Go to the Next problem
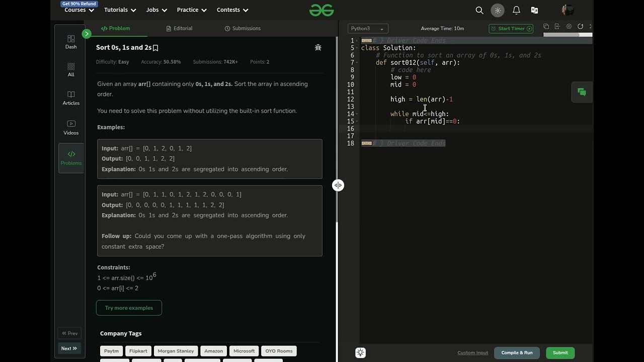The width and height of the screenshot is (644, 362). click(69, 348)
